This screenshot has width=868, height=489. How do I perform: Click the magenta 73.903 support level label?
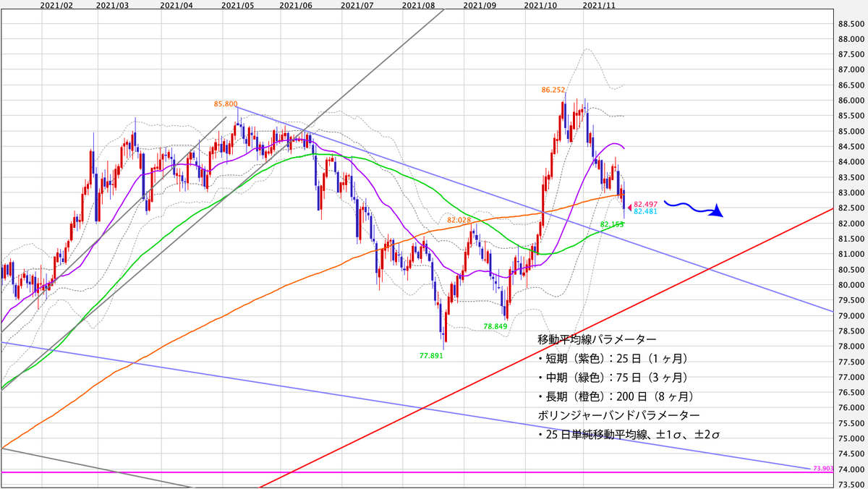point(824,469)
